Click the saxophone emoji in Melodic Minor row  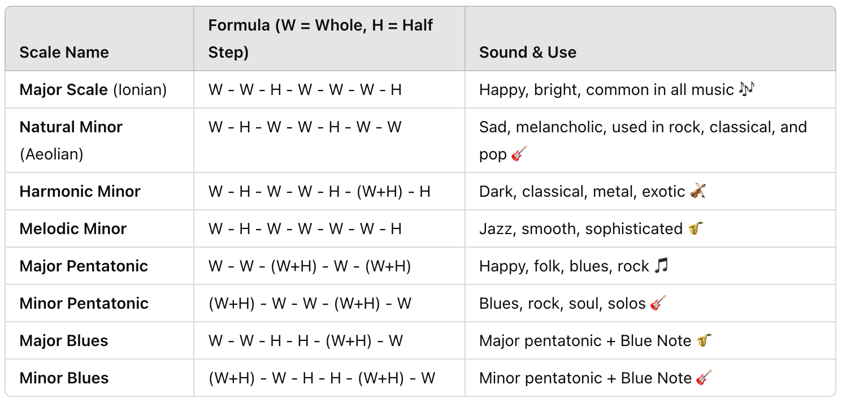point(696,228)
